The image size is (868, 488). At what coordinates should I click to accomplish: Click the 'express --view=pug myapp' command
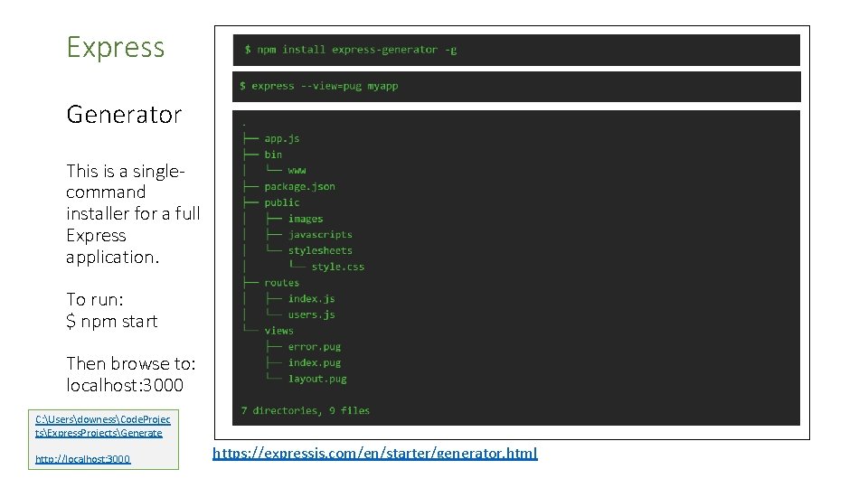pos(319,87)
